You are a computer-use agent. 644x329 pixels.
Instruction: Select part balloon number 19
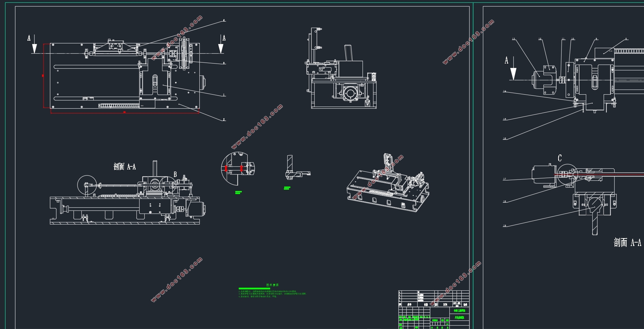pyautogui.click(x=504, y=226)
